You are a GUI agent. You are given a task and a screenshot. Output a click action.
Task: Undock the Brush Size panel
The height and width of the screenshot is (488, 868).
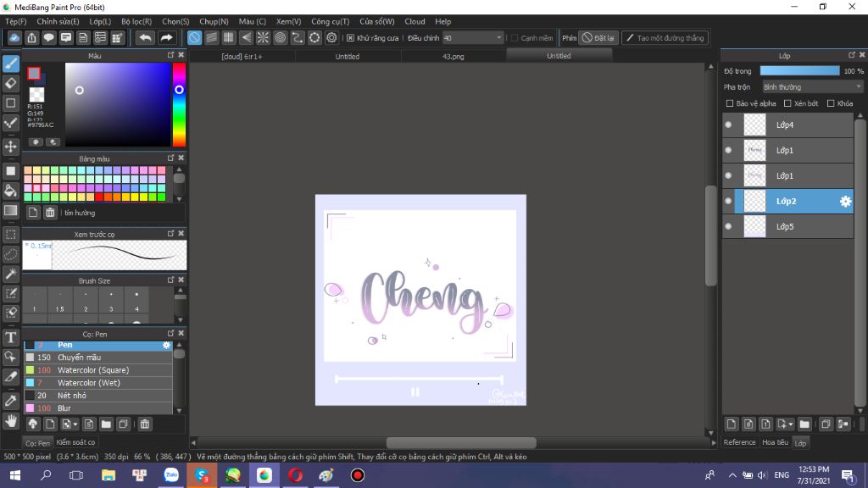point(170,280)
